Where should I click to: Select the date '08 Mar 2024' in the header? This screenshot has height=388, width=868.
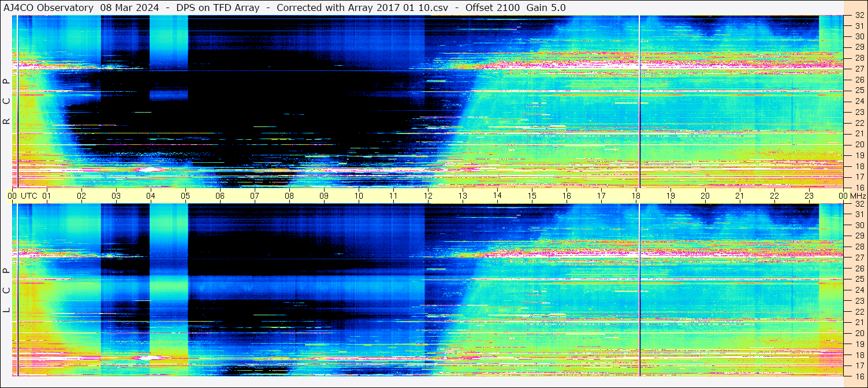[x=129, y=8]
